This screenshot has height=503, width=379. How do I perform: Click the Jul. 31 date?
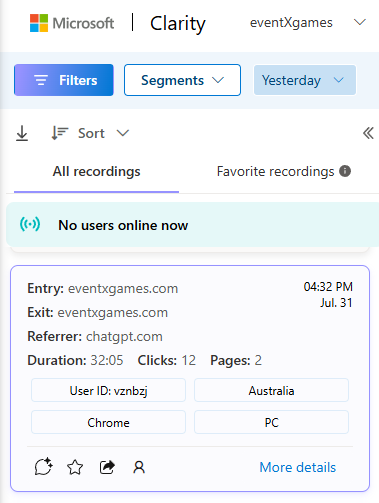[336, 302]
